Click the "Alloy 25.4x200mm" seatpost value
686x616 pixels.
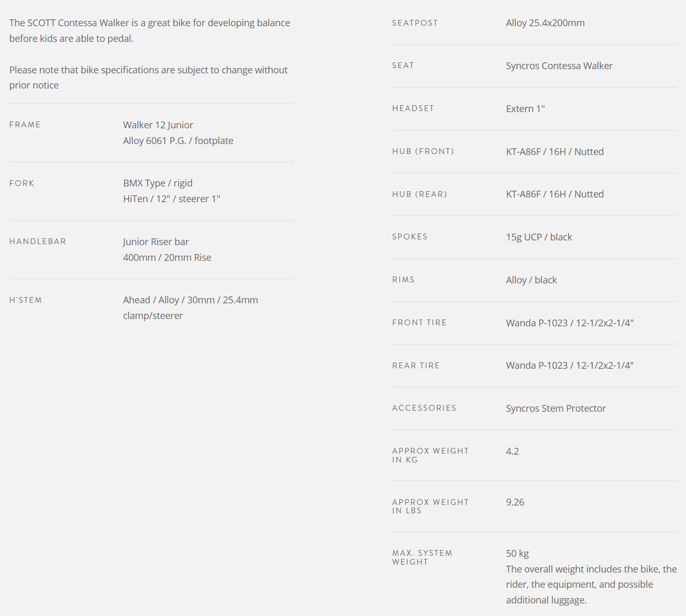point(545,23)
